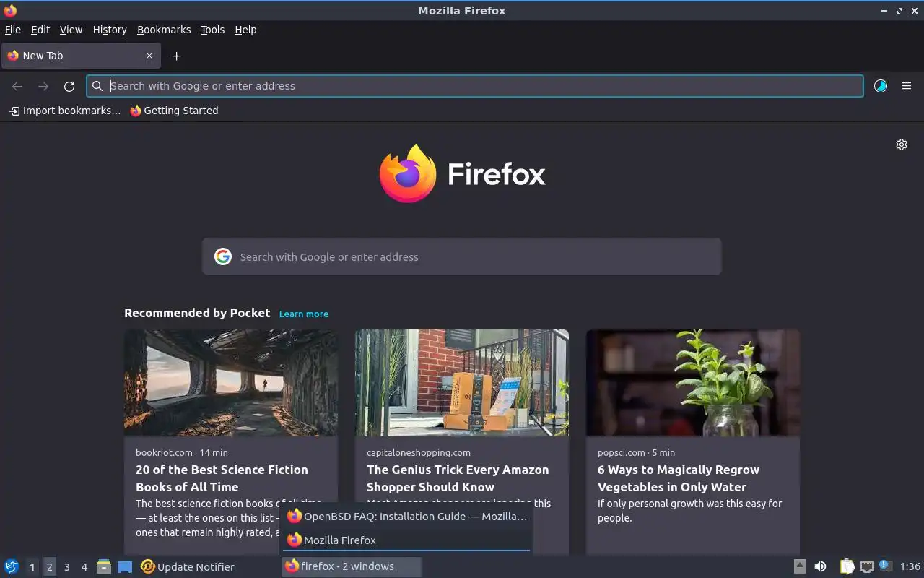
Task: Open the network connection tray icon
Action: pyautogui.click(x=867, y=566)
